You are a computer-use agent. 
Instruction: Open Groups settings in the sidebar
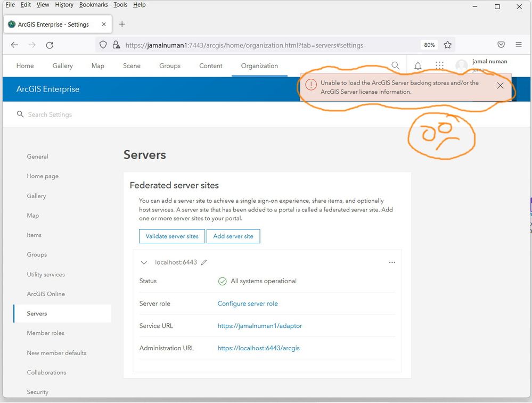coord(37,254)
